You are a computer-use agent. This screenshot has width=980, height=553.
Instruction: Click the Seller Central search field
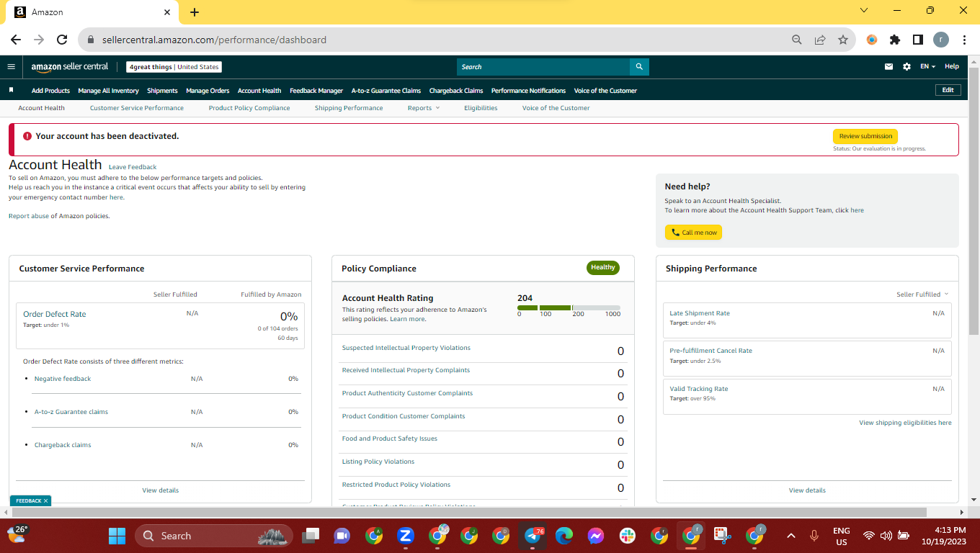543,67
